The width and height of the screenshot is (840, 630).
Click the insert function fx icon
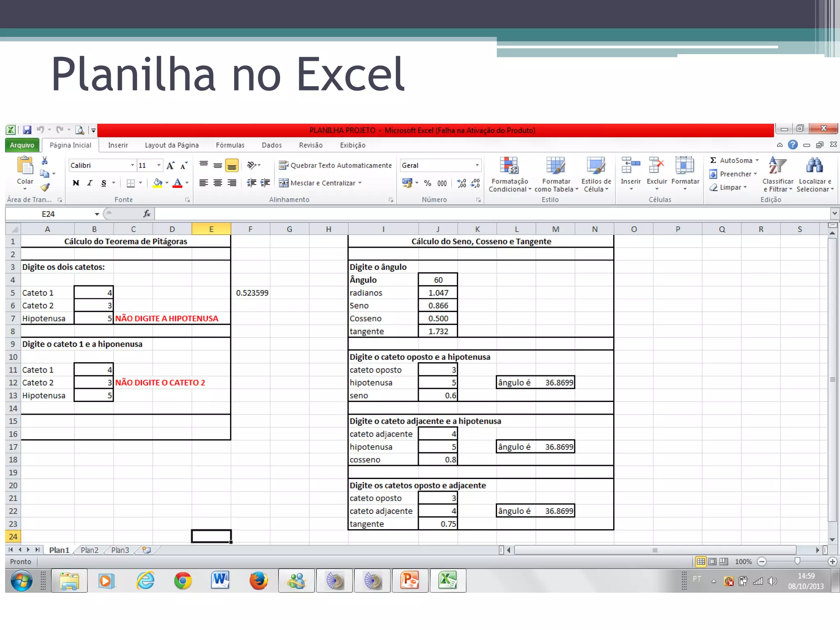pyautogui.click(x=147, y=214)
